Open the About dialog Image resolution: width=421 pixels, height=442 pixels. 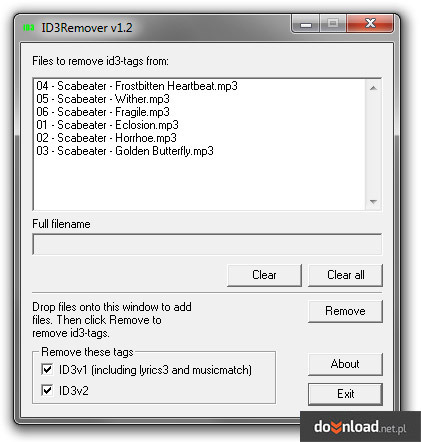point(345,364)
